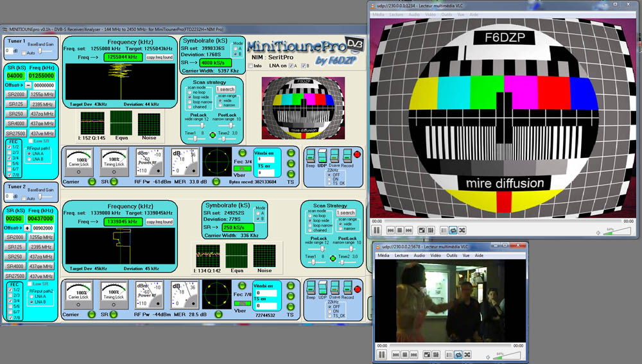The image size is (642, 364).
Task: Toggle fullscreen in the 230.0.0.2:5678 VLC window
Action: [427, 354]
